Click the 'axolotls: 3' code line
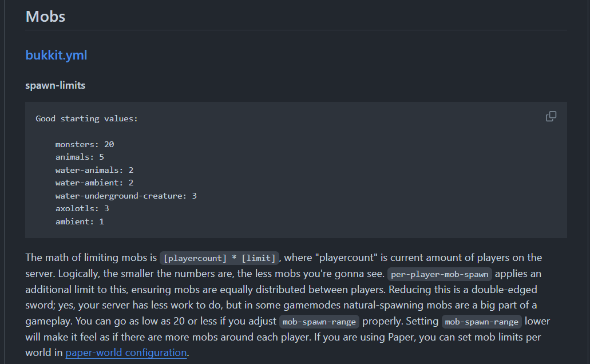The height and width of the screenshot is (364, 590). click(82, 208)
